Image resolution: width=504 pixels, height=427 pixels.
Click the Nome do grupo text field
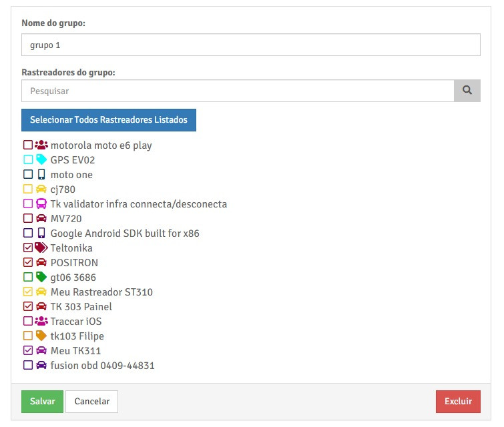(250, 45)
